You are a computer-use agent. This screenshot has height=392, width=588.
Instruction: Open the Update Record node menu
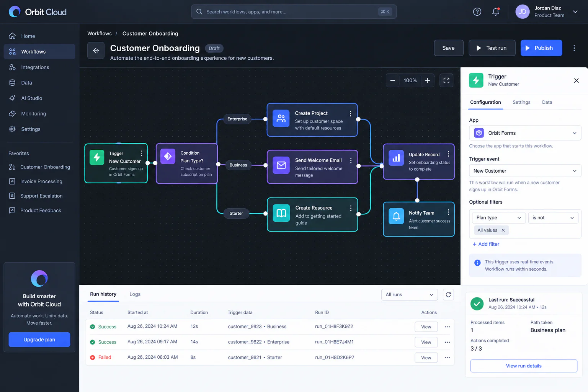coord(448,154)
